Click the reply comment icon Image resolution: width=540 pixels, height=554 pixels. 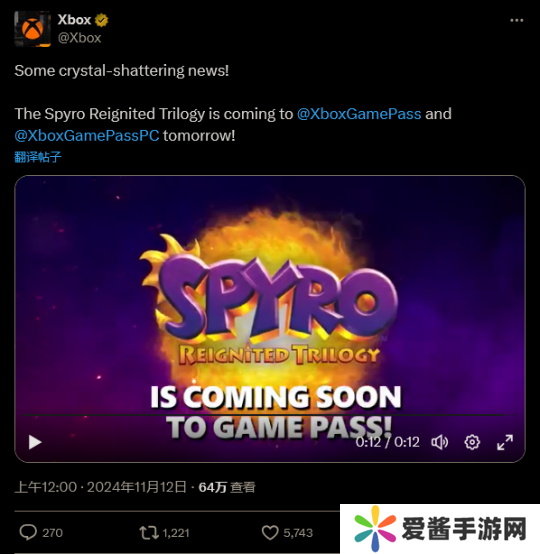[28, 532]
